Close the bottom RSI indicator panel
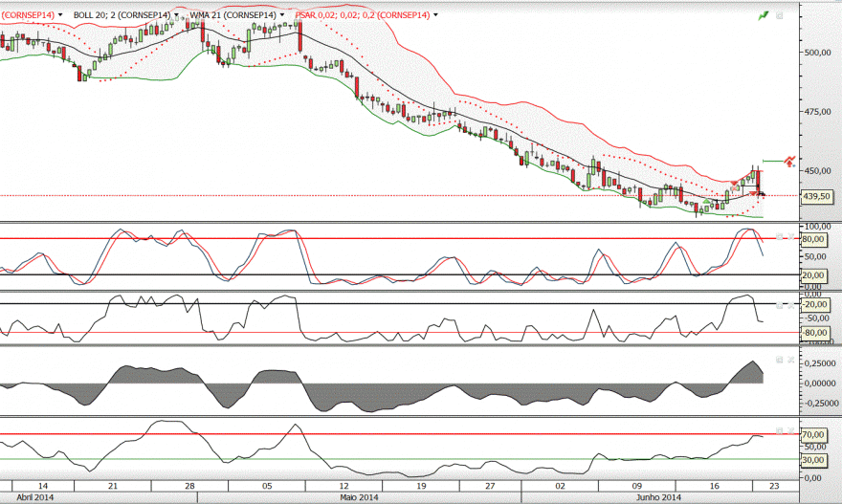Screen dimensions: 842x504 pyautogui.click(x=791, y=431)
